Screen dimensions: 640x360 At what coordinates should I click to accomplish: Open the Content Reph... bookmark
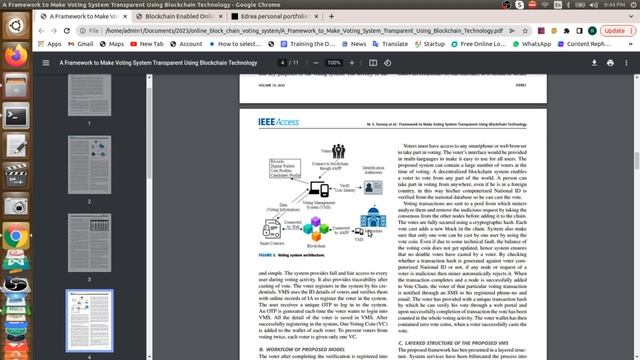point(584,44)
